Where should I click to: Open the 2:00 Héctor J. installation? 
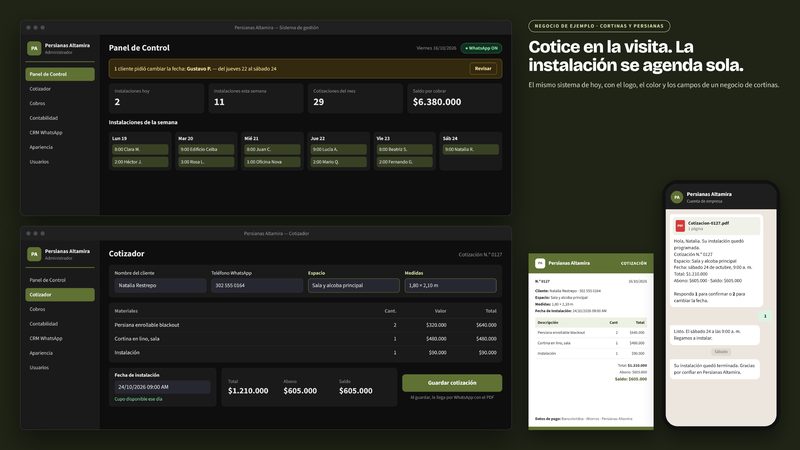coord(140,162)
